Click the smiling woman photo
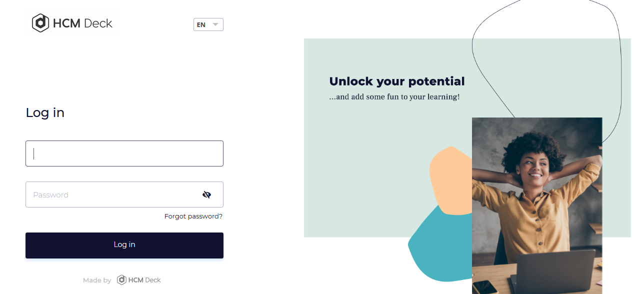Viewport: 644px width, 294px height. [x=537, y=205]
